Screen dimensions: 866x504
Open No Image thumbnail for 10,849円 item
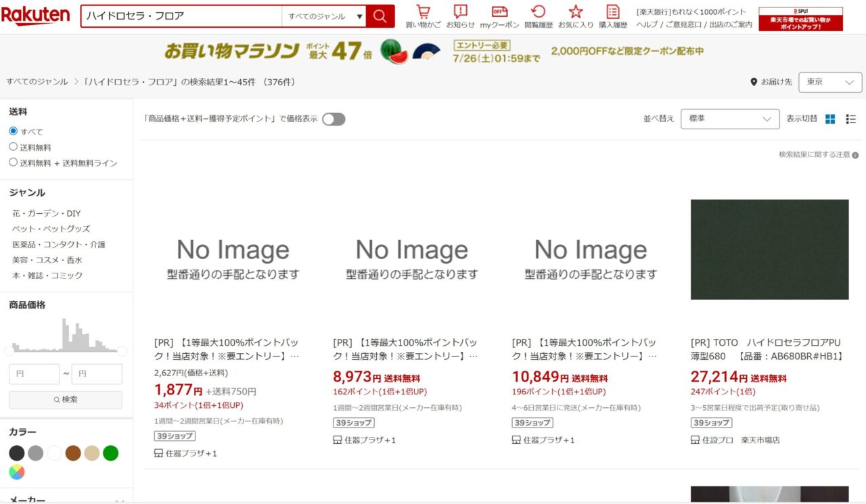tap(591, 250)
